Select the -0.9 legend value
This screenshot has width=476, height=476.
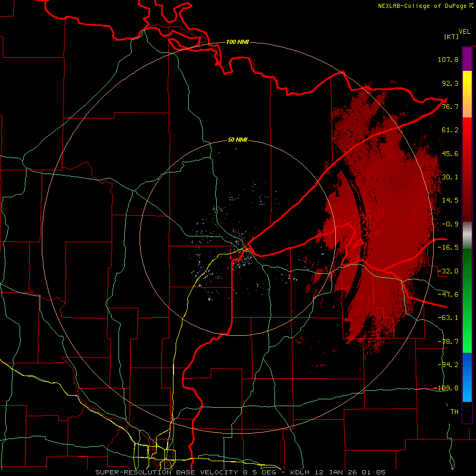coord(450,224)
